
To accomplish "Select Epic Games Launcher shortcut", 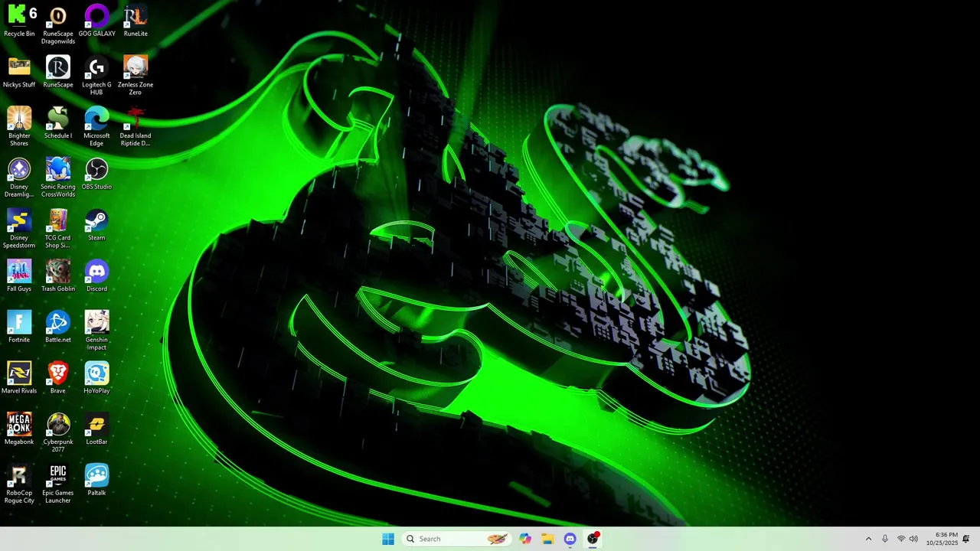I will pos(58,484).
